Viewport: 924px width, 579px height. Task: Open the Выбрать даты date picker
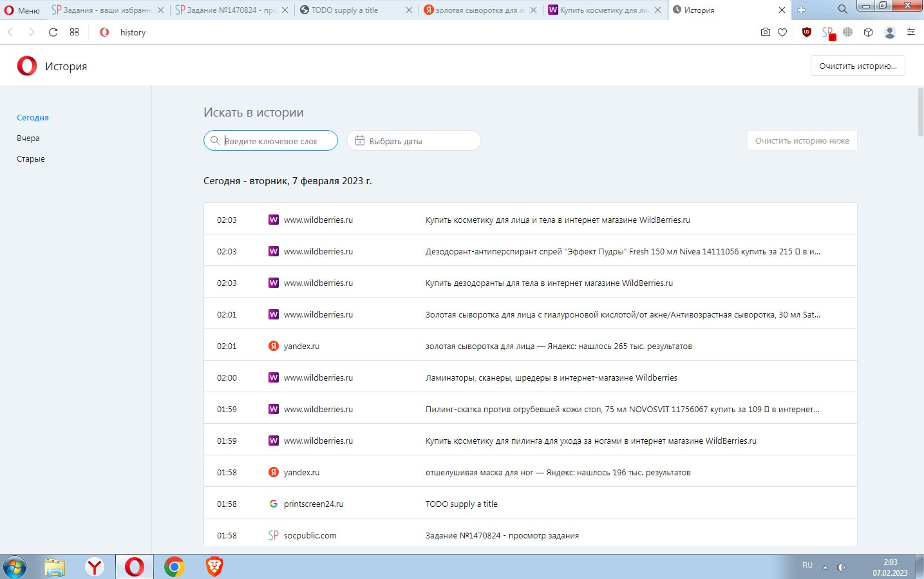413,140
